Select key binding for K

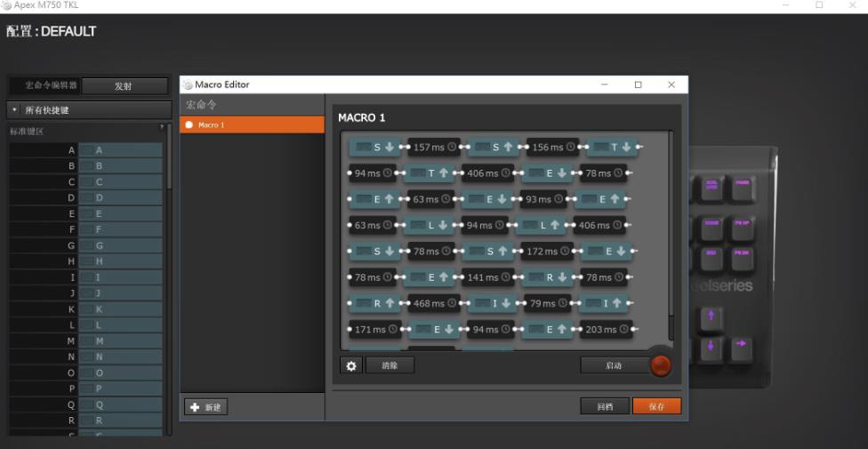(120, 309)
